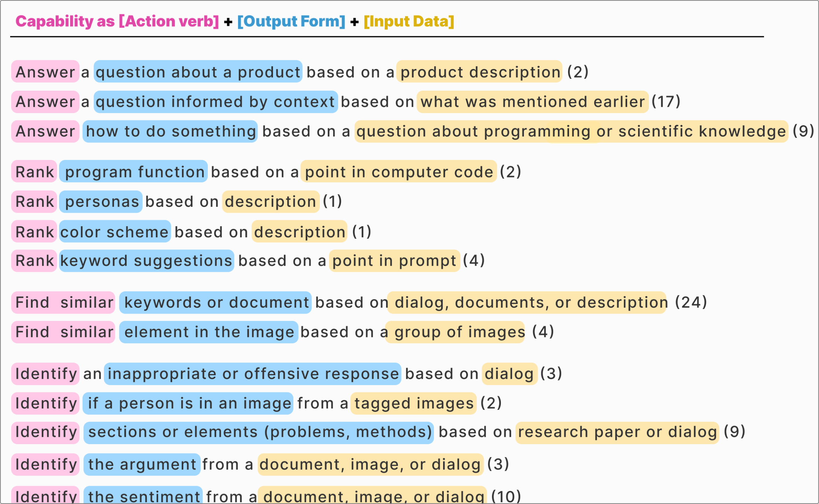Click the blue '[Output Form]' heading label
The image size is (819, 504).
(x=291, y=21)
